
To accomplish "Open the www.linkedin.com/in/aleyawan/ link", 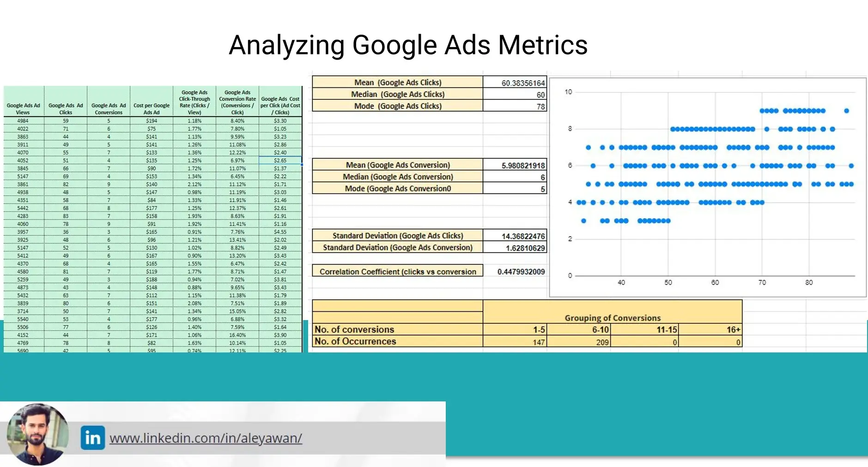I will click(x=206, y=438).
